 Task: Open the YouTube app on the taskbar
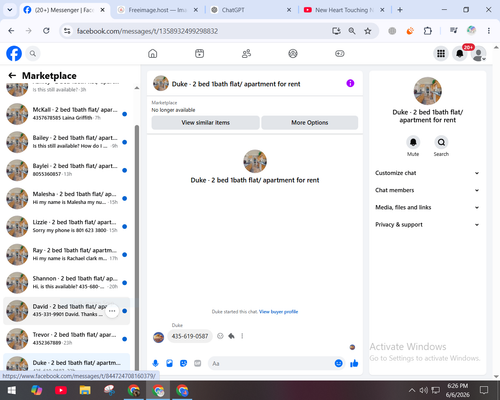tap(61, 390)
